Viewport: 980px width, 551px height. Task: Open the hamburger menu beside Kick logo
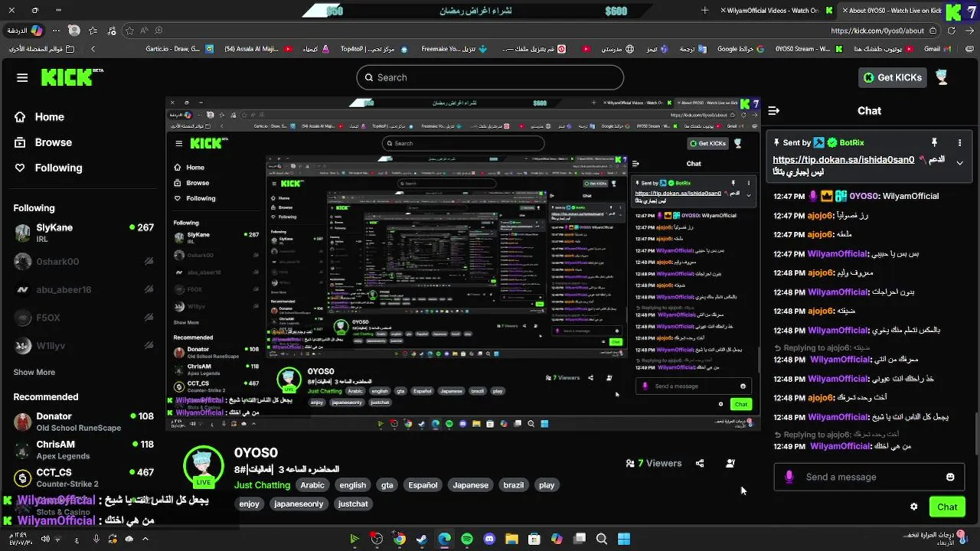(x=22, y=77)
